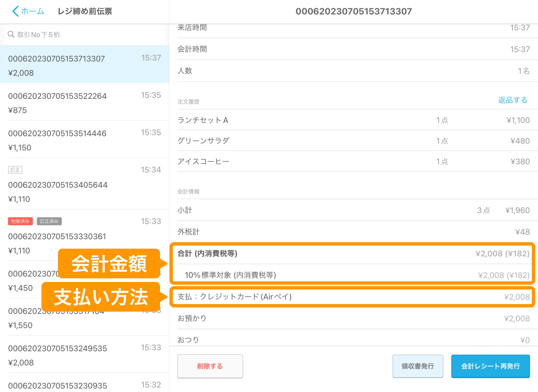
Task: Expand the 会計情報 accounting info section
Action: point(188,192)
